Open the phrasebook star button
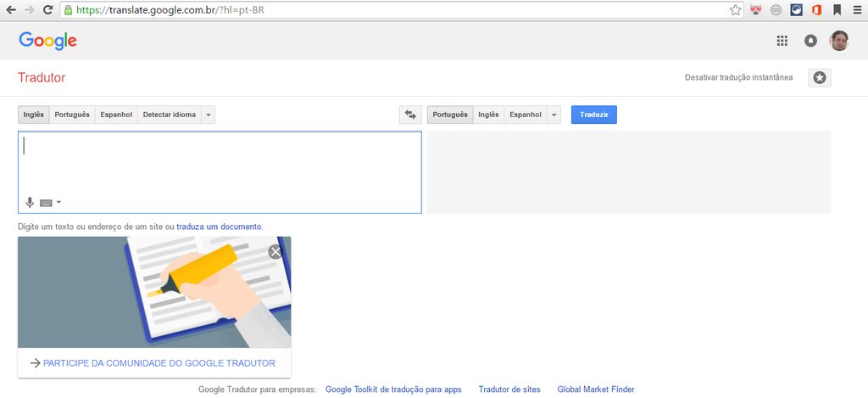Image resolution: width=868 pixels, height=398 pixels. tap(820, 78)
